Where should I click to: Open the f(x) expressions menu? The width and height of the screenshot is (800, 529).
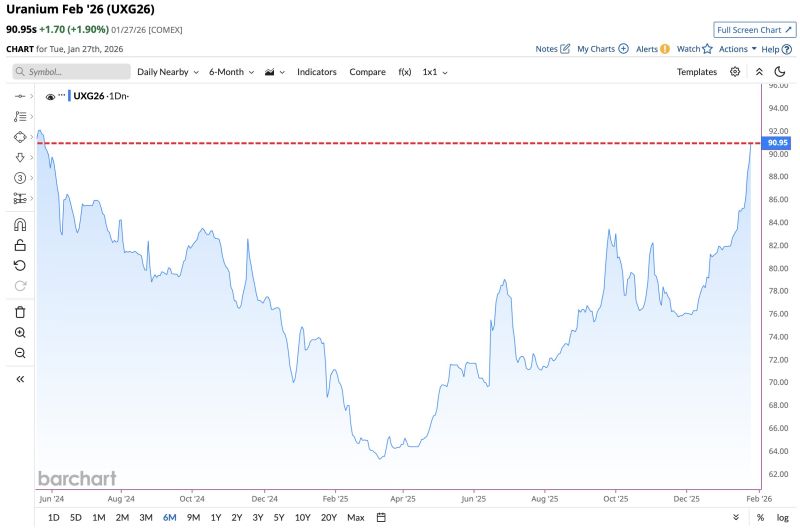(x=405, y=72)
